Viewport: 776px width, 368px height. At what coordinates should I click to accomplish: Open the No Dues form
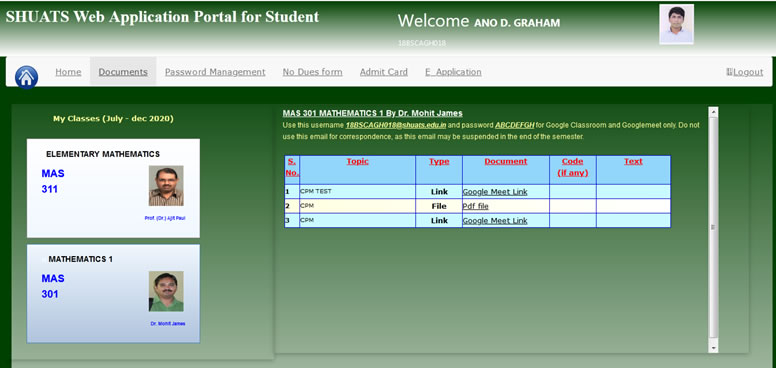pos(312,72)
